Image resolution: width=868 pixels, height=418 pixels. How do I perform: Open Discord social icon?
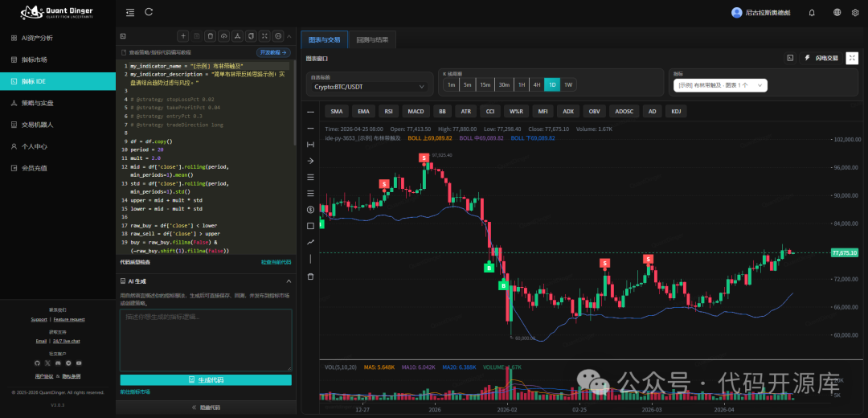[58, 363]
